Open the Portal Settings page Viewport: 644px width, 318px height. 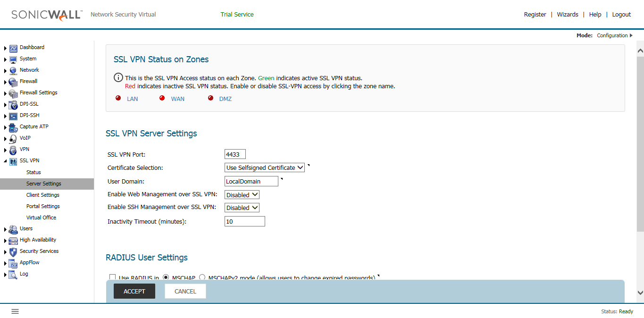click(42, 206)
